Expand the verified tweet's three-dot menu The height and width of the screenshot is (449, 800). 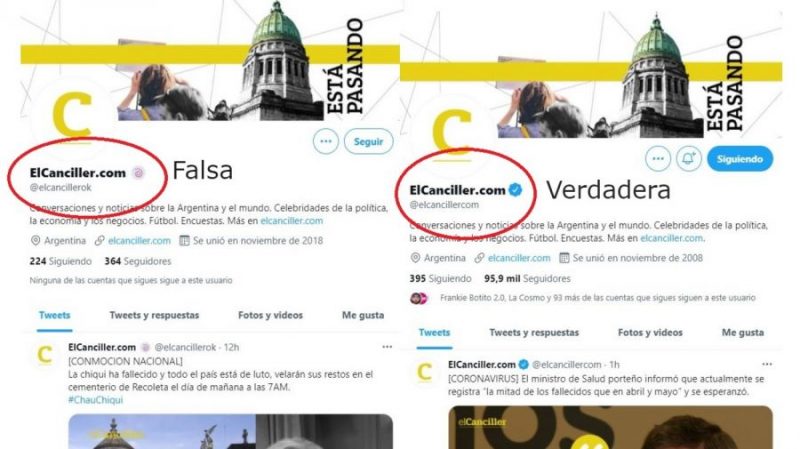click(767, 364)
